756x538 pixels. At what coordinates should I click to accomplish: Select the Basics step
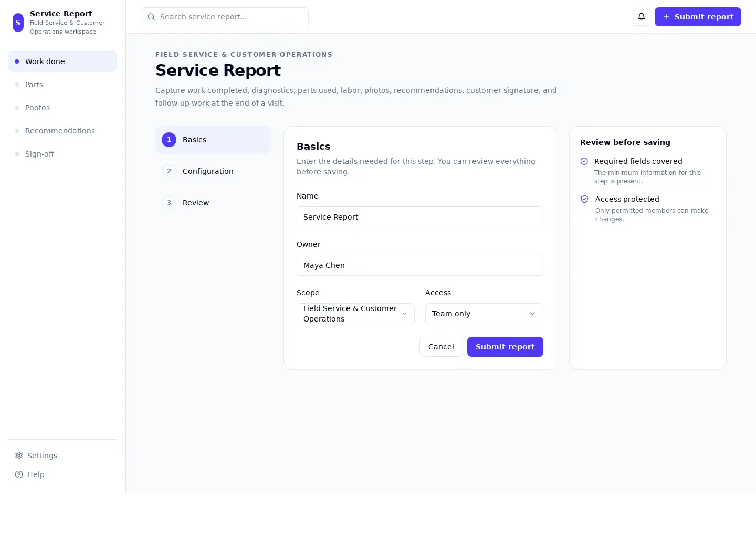click(x=213, y=140)
